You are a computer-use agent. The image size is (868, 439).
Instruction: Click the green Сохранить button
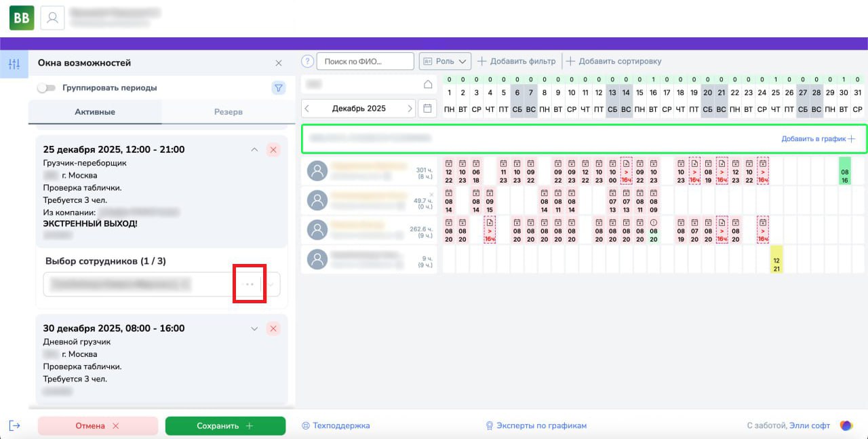(x=225, y=425)
